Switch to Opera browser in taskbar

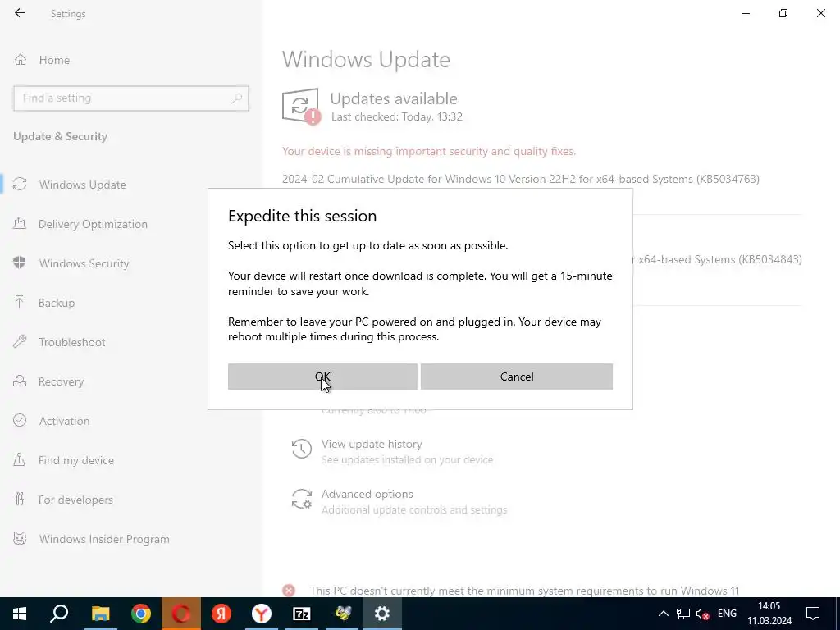181,614
